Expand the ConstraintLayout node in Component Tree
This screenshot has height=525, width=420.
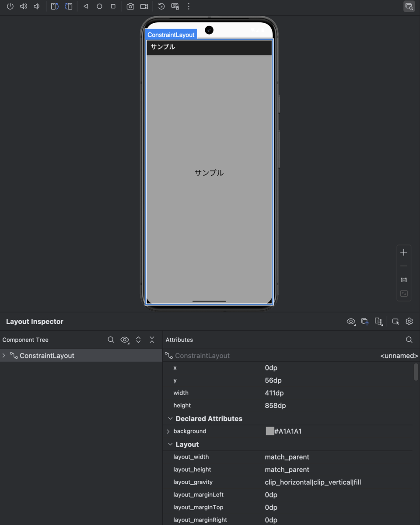tap(4, 356)
